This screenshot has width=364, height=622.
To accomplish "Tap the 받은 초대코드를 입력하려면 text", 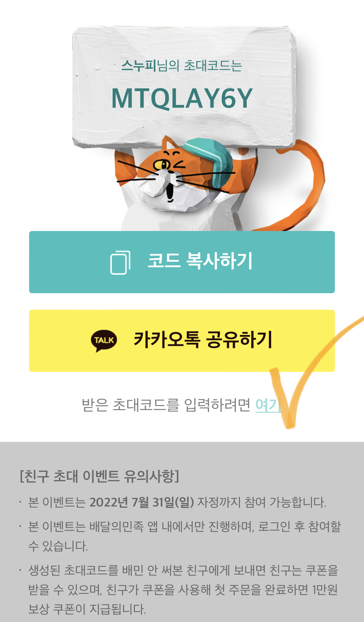I will point(166,405).
